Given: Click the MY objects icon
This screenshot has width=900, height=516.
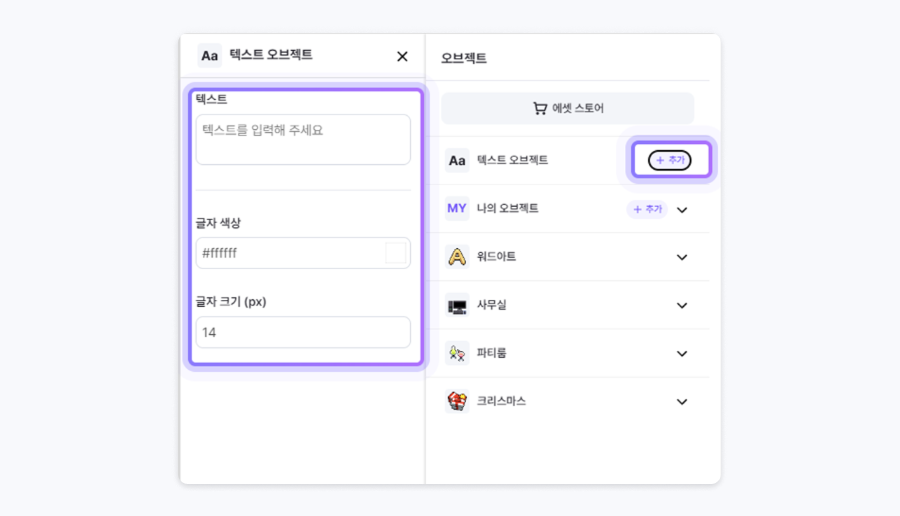Looking at the screenshot, I should pos(457,209).
